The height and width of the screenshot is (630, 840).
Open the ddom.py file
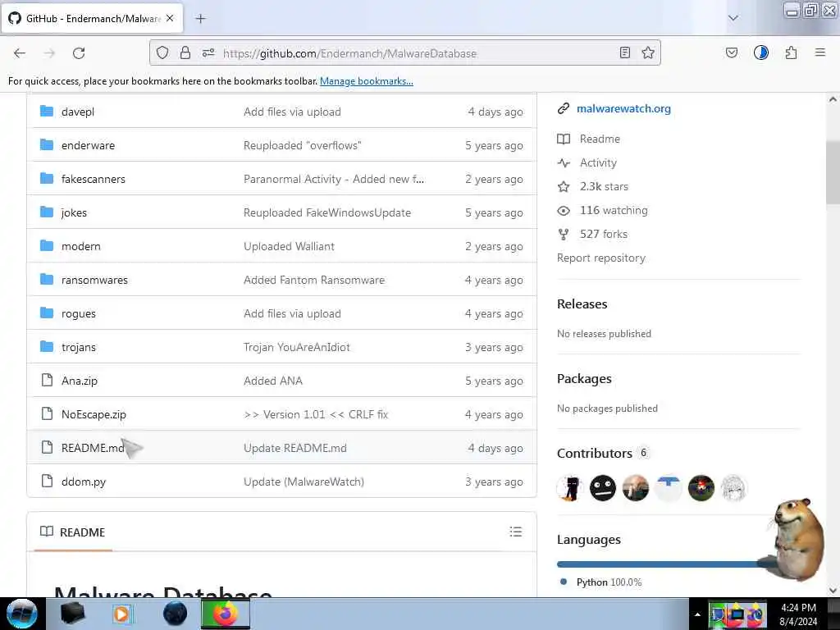pos(84,482)
